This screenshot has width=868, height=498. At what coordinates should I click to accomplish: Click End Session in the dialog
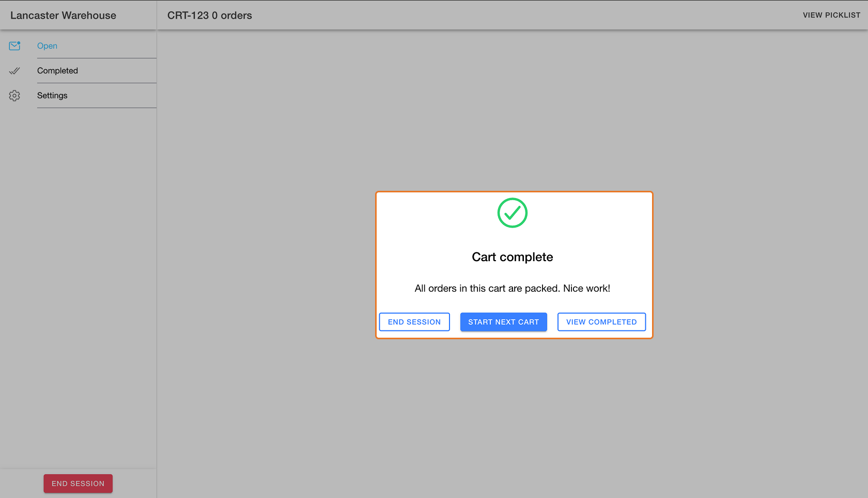(414, 322)
